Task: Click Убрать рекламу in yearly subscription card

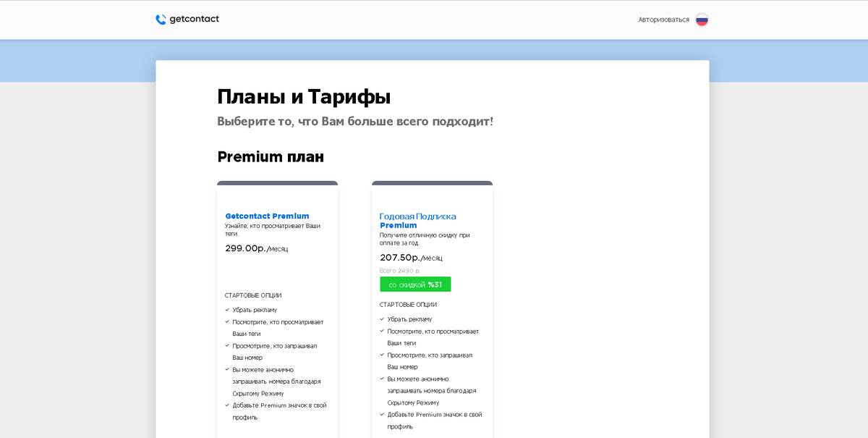Action: (x=409, y=319)
